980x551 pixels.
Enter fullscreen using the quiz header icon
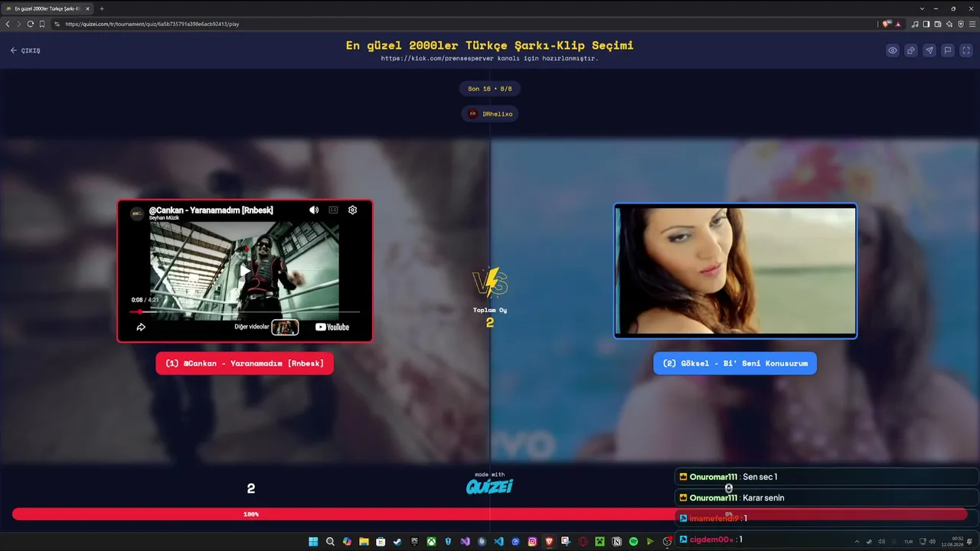[x=966, y=51]
